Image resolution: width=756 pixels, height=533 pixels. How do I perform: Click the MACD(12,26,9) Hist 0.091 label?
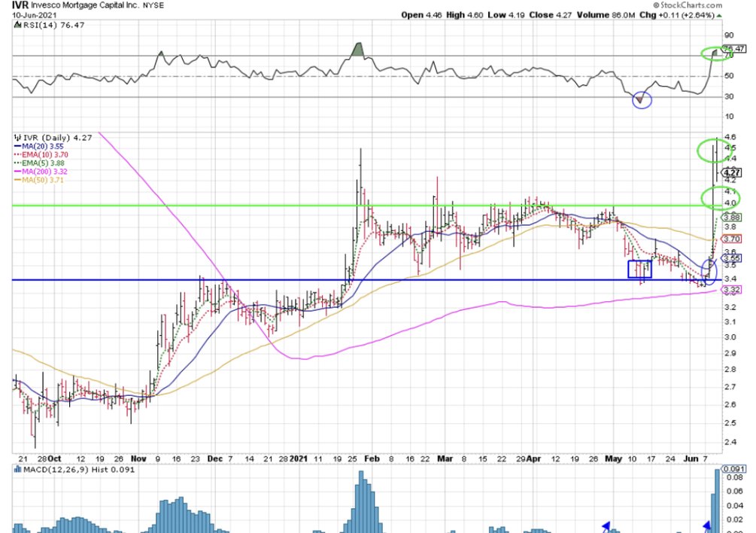click(78, 470)
